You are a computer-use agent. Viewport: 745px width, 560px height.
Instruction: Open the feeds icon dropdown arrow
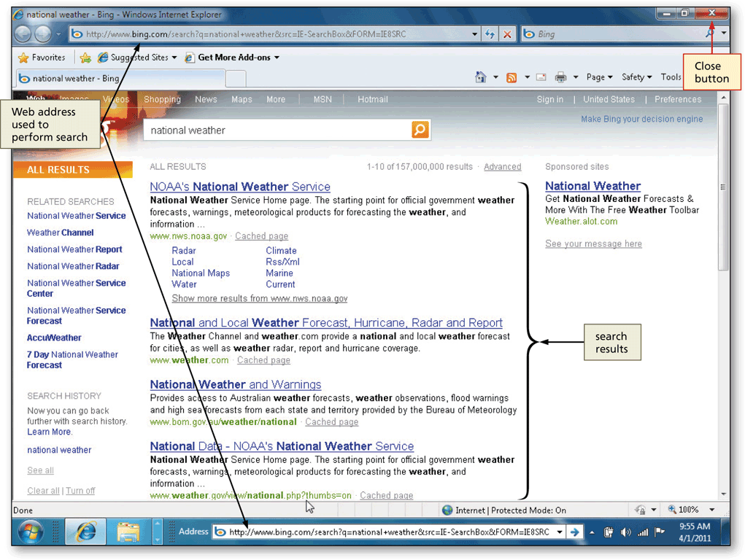[527, 77]
